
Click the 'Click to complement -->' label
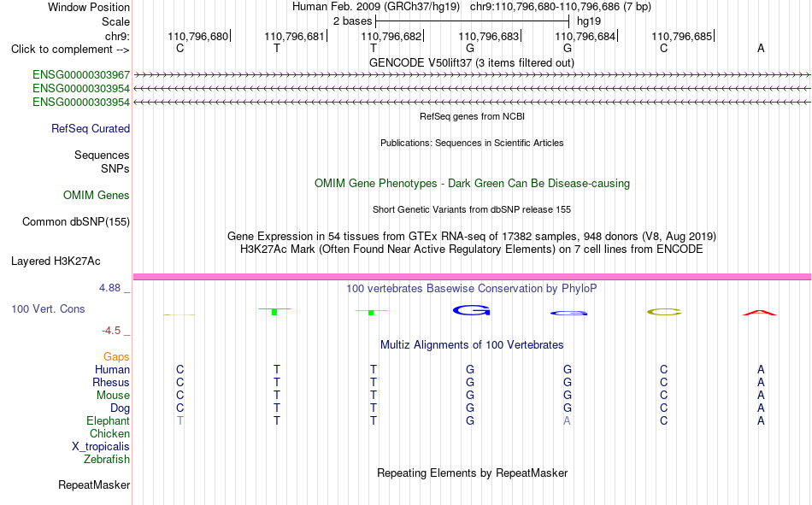70,50
